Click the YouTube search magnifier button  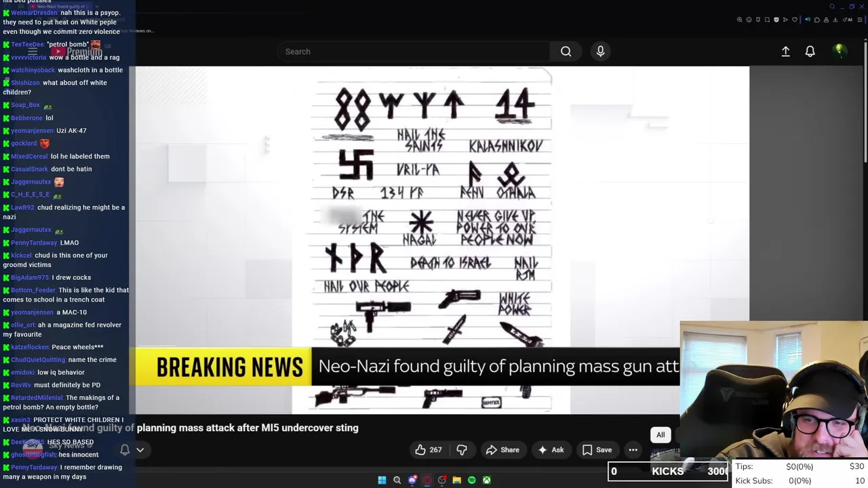[x=566, y=52]
